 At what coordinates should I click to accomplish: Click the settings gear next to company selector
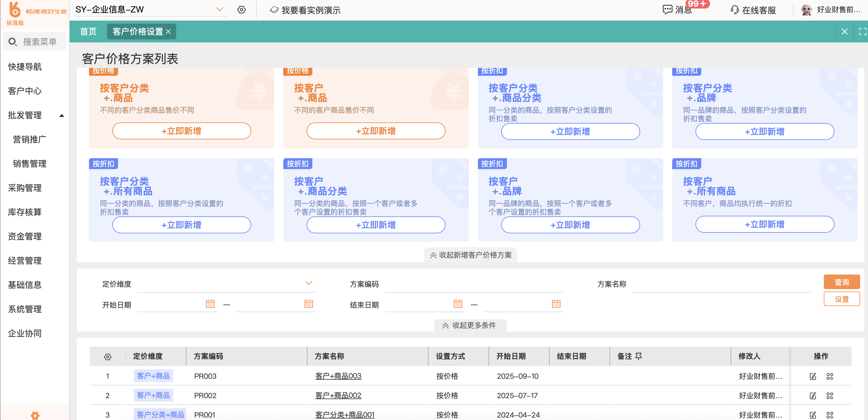[241, 10]
